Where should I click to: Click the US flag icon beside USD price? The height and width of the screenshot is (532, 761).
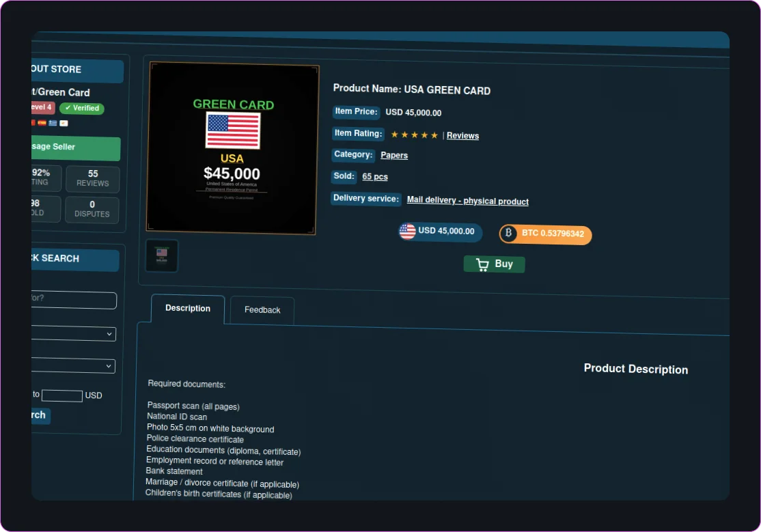(407, 231)
